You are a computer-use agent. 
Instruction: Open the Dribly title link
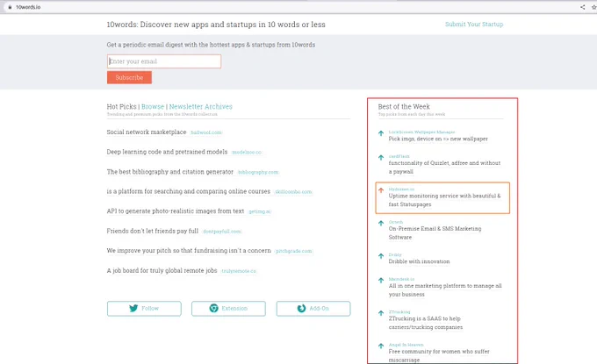[x=395, y=255]
